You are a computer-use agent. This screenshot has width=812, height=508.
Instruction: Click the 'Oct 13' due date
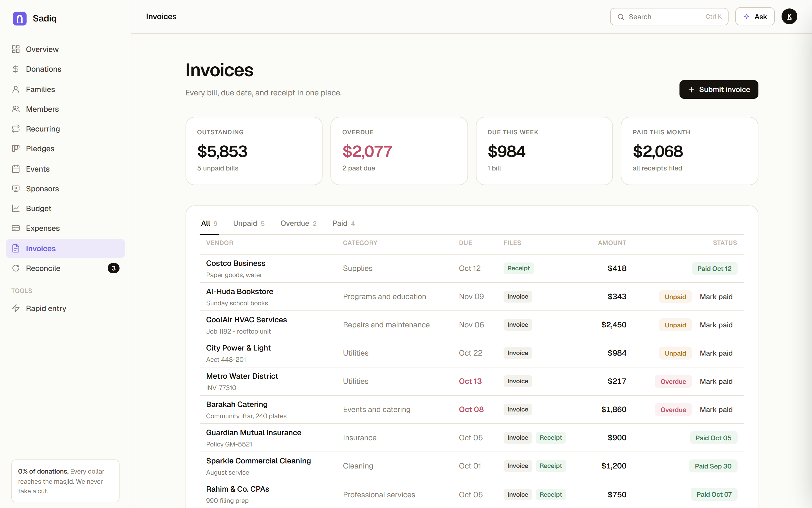470,381
